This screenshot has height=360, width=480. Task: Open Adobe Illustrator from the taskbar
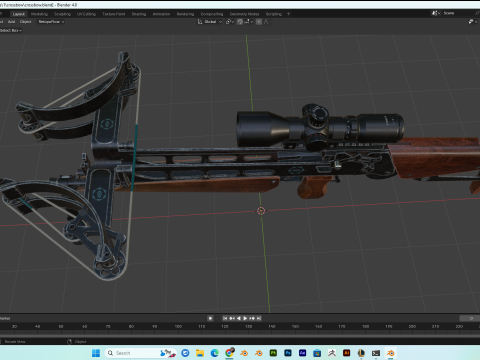click(347, 353)
